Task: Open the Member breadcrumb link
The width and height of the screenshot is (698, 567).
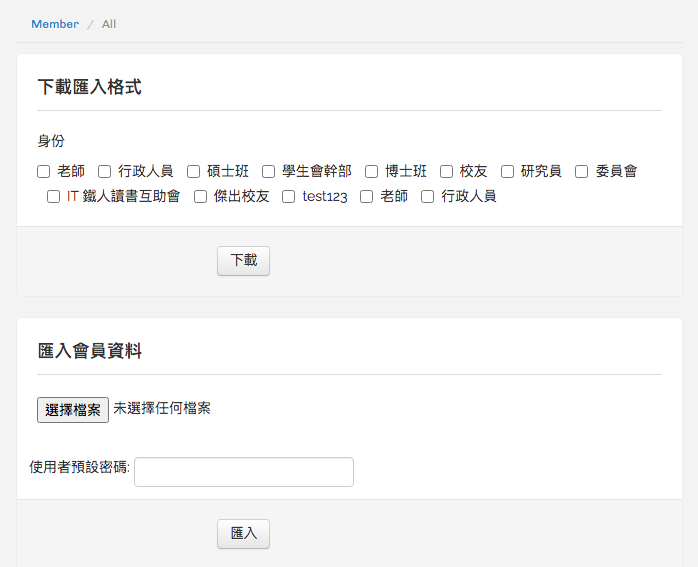Action: 55,24
